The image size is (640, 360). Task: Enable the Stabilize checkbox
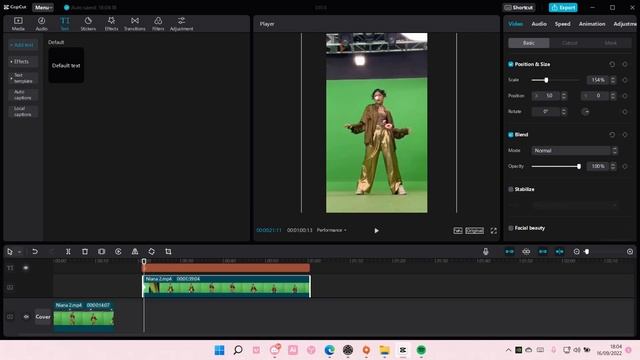[x=511, y=189]
